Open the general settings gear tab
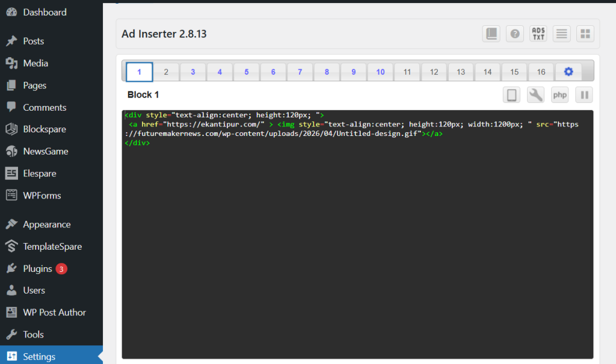 pos(568,72)
